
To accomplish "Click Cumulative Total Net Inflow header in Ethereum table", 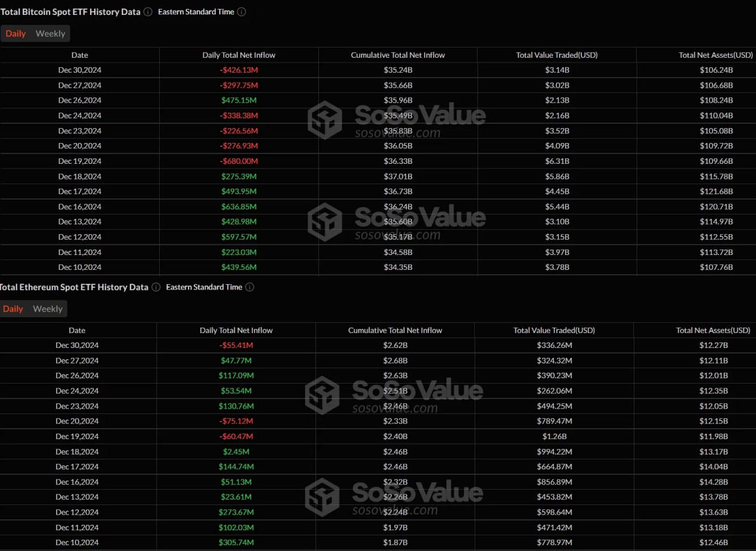I will pos(395,330).
